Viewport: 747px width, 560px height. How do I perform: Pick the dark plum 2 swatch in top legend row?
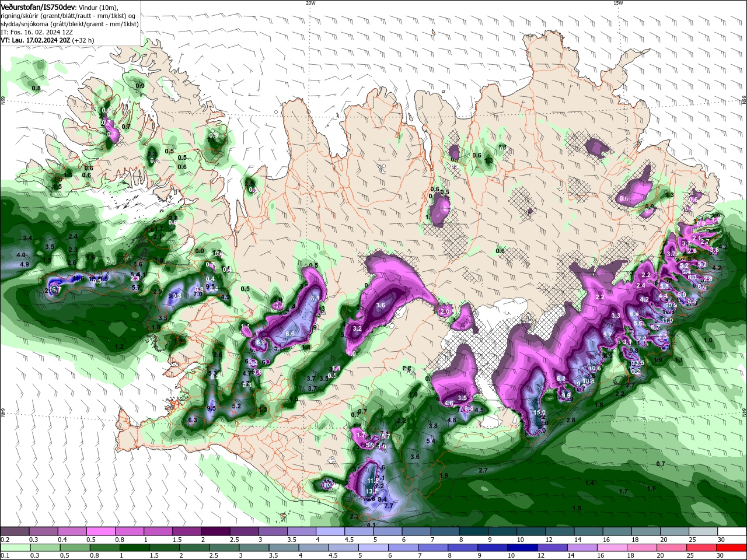point(215,531)
